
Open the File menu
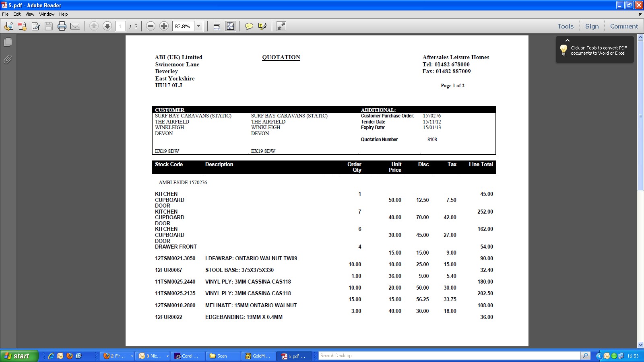tap(5, 14)
